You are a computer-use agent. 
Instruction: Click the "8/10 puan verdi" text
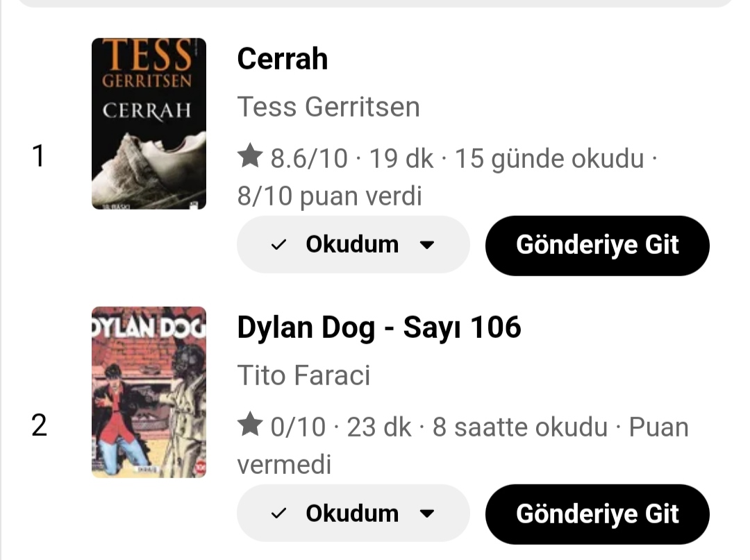[329, 196]
